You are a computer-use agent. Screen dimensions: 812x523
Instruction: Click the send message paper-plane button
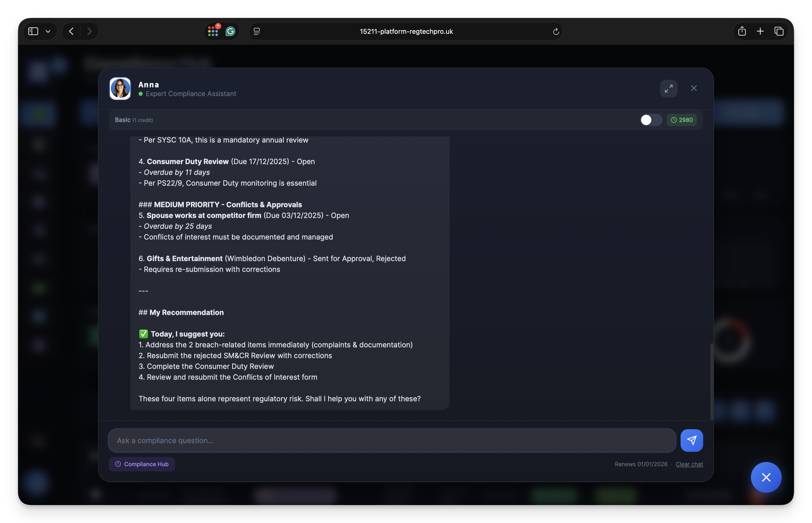pos(691,440)
